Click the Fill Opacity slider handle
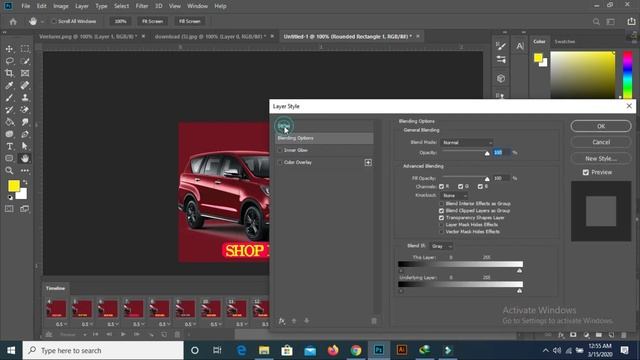 [487, 179]
